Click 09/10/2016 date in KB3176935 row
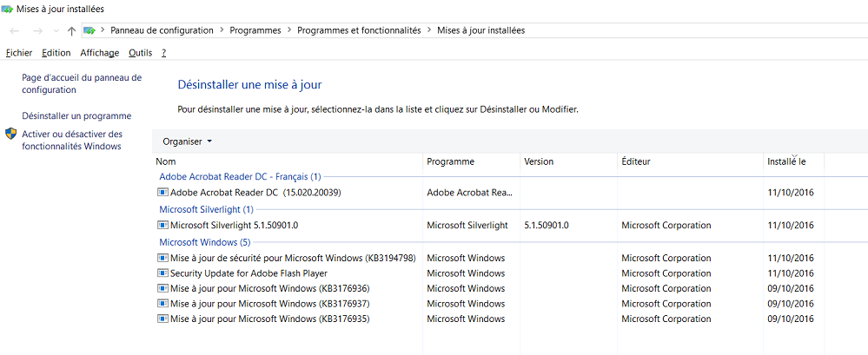This screenshot has width=868, height=355. point(791,319)
